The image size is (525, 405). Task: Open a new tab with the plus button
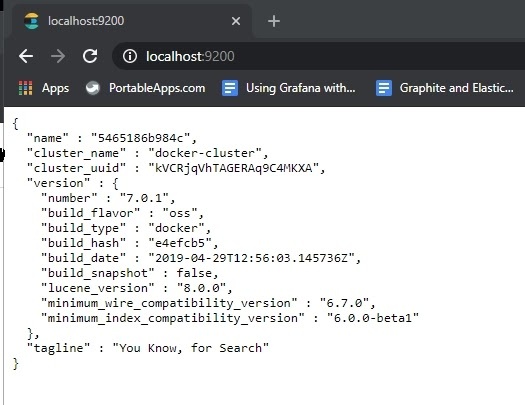(x=274, y=21)
